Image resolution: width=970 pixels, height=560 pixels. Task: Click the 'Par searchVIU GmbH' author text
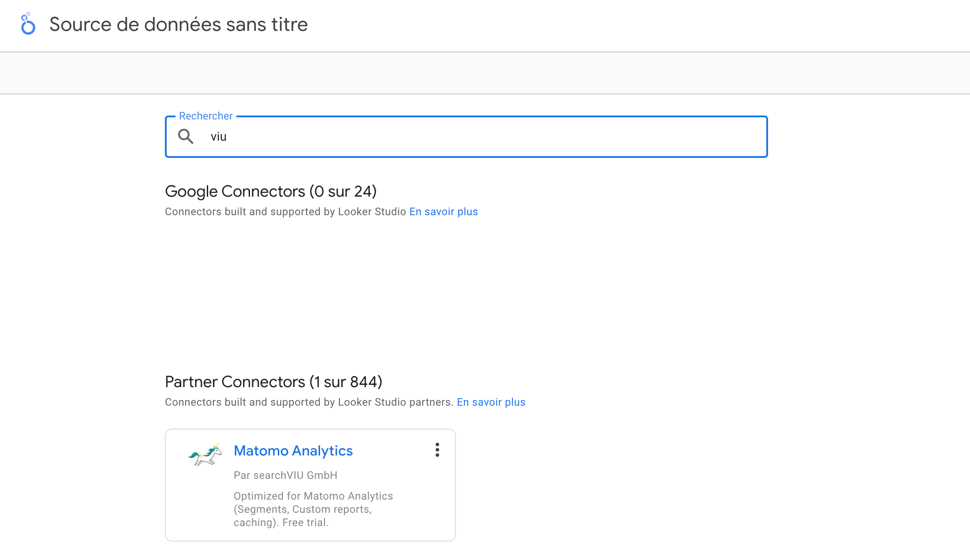tap(285, 475)
